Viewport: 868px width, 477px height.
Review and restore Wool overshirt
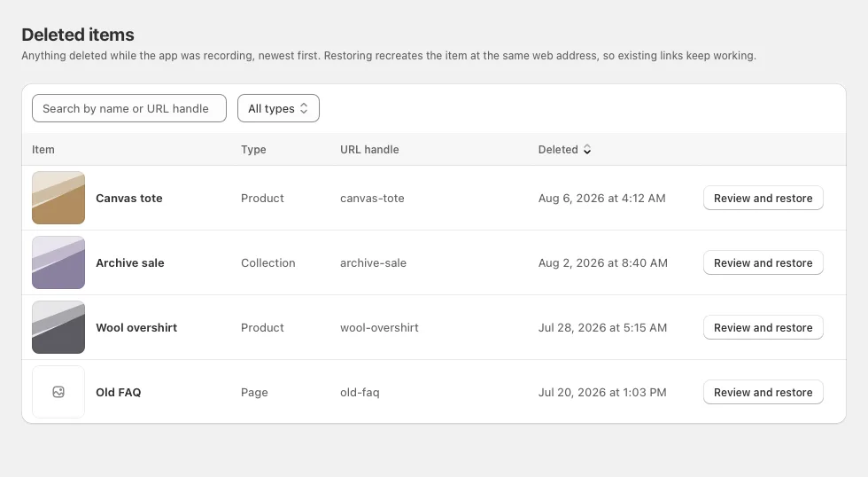763,328
